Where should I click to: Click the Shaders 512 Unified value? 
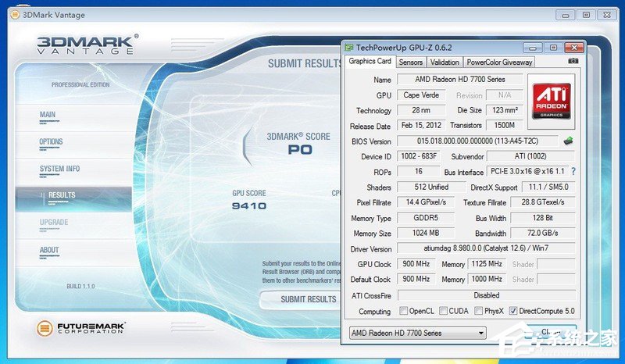pos(431,187)
